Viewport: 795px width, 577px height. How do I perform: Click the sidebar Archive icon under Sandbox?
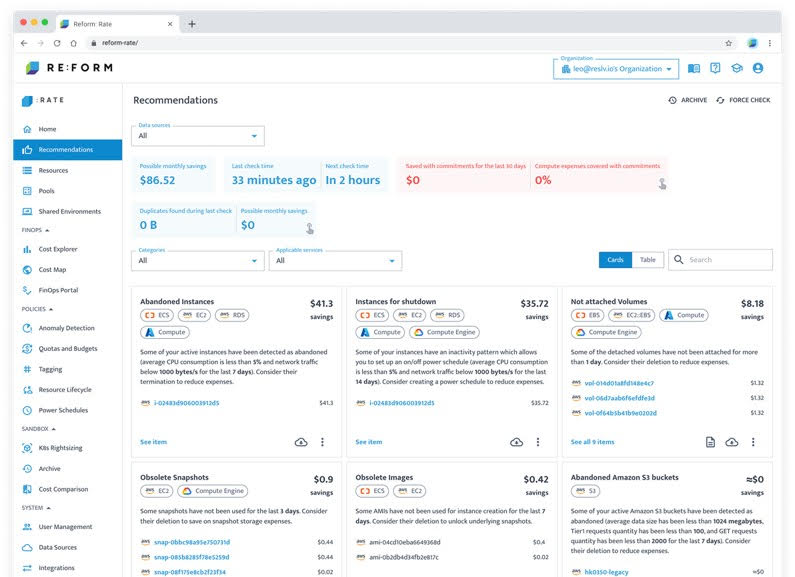coord(27,468)
